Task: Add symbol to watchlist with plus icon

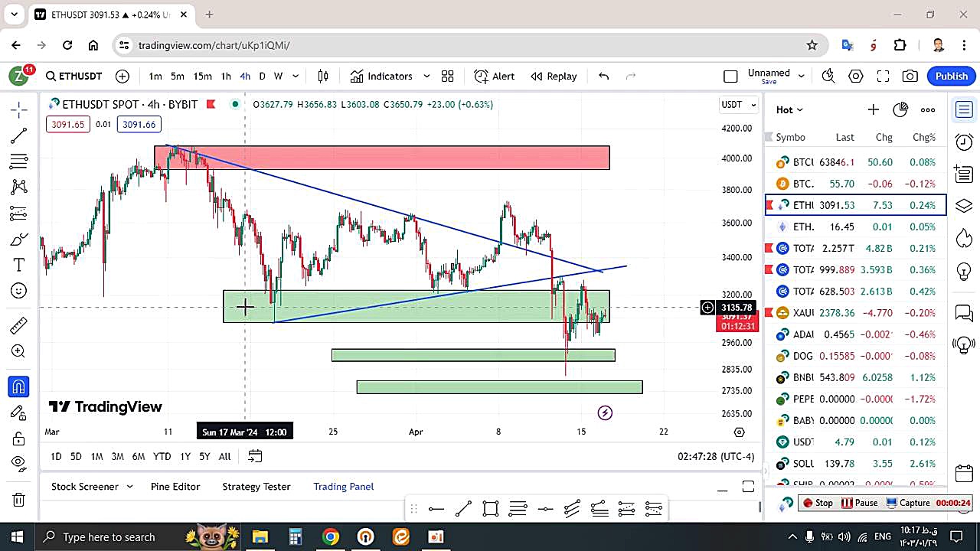Action: (873, 109)
